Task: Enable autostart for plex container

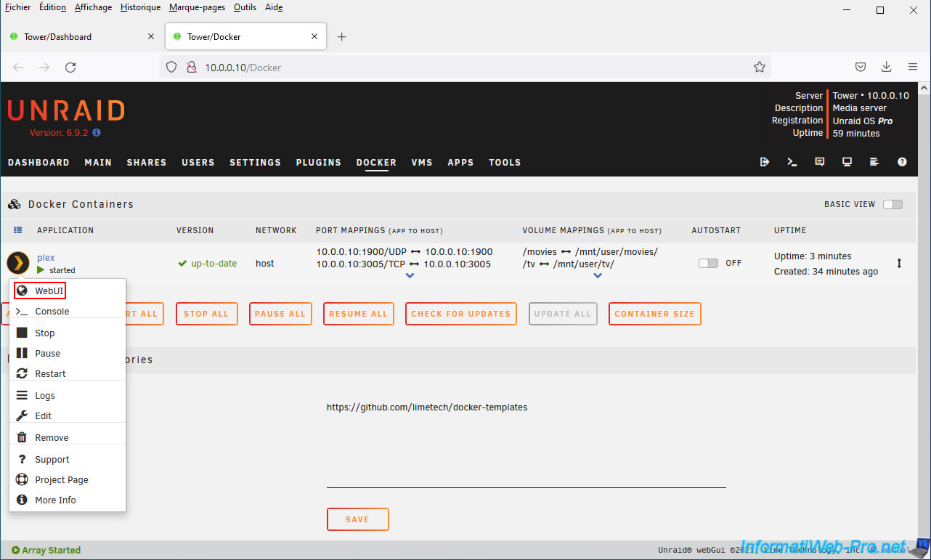Action: point(708,263)
